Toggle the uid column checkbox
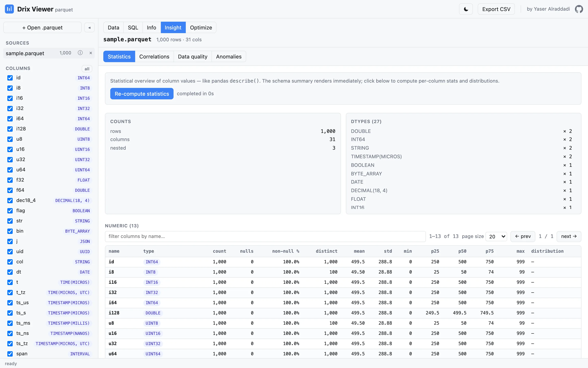This screenshot has height=368, width=588. (10, 252)
